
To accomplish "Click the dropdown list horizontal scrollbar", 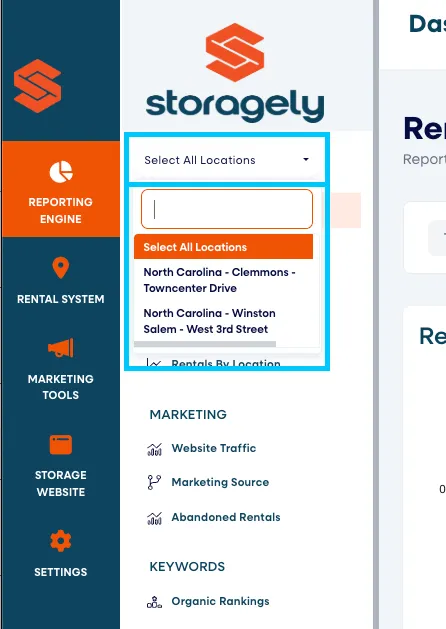I will click(205, 344).
